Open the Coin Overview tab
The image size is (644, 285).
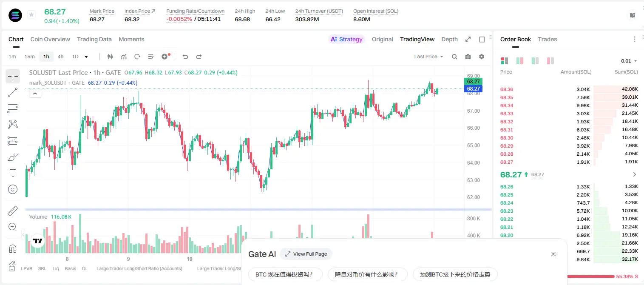[50, 39]
